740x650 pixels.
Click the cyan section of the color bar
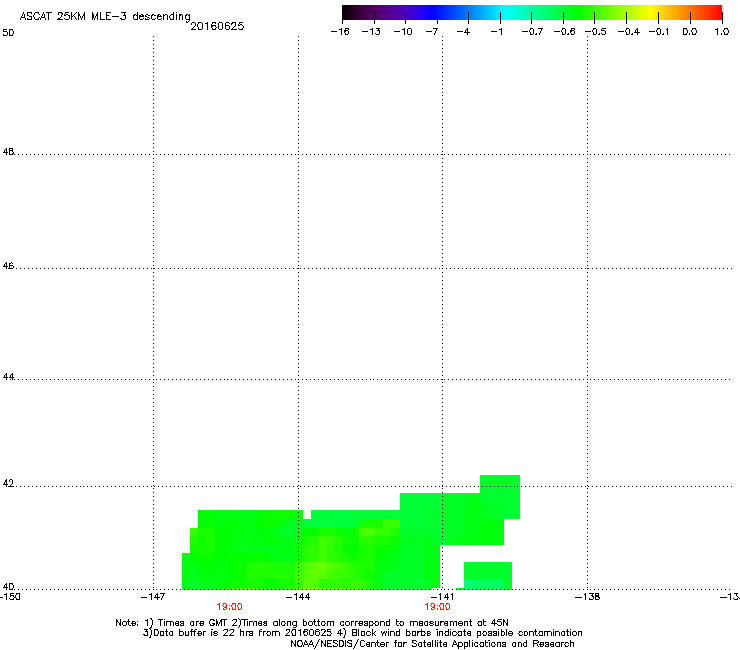505,12
